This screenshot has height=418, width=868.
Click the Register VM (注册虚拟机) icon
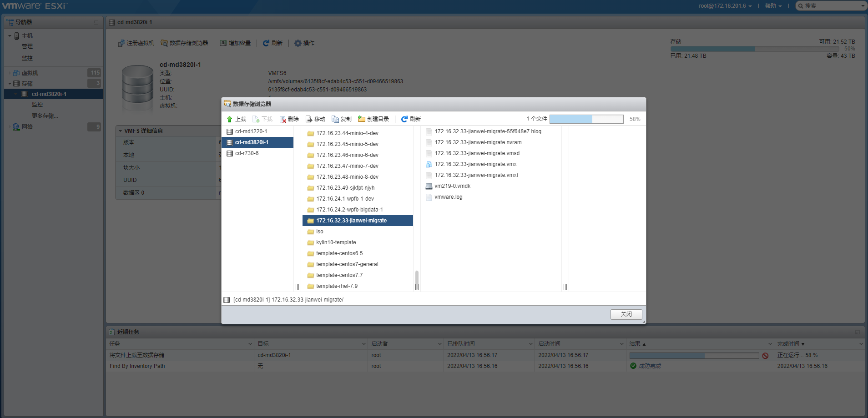pyautogui.click(x=121, y=43)
